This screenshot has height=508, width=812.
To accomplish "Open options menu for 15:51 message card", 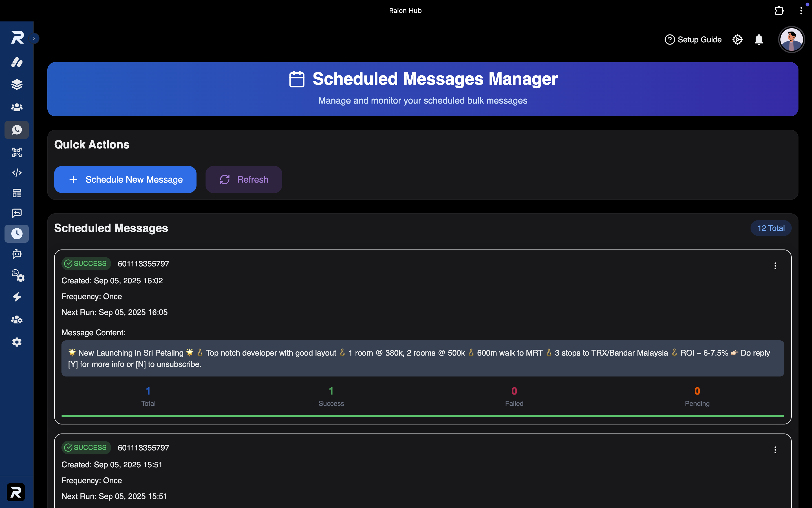I will coord(775,450).
